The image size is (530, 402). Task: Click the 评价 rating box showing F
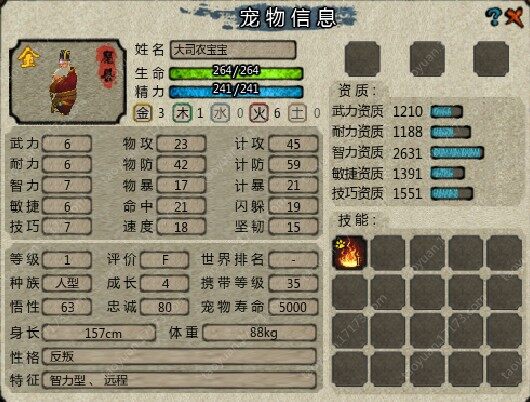click(165, 260)
